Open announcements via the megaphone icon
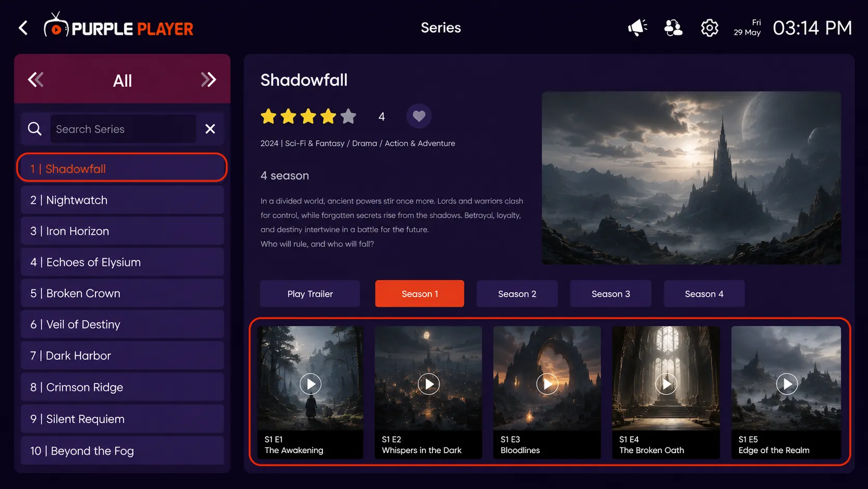The width and height of the screenshot is (868, 489). tap(638, 28)
